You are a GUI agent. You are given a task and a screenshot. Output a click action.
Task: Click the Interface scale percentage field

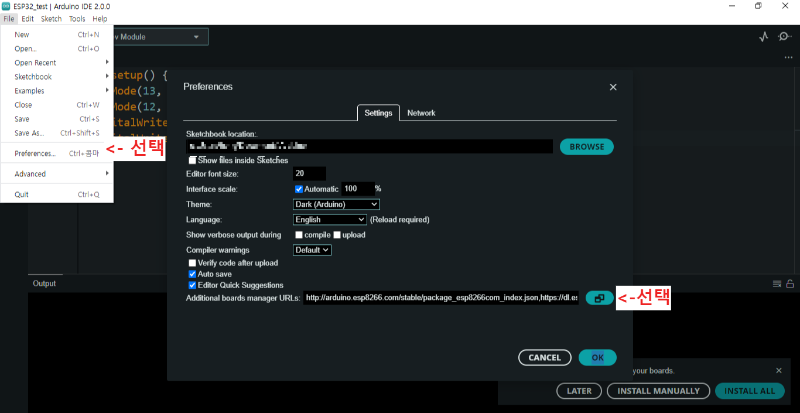coord(358,189)
